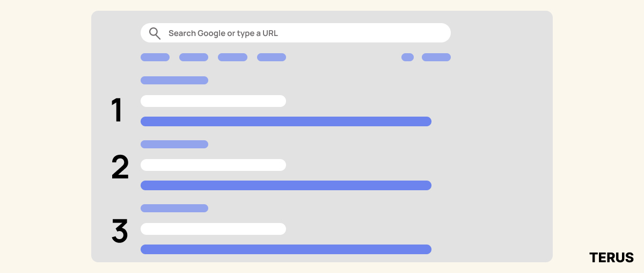Click the small pill button right of the tabs
644x273 pixels.
407,58
